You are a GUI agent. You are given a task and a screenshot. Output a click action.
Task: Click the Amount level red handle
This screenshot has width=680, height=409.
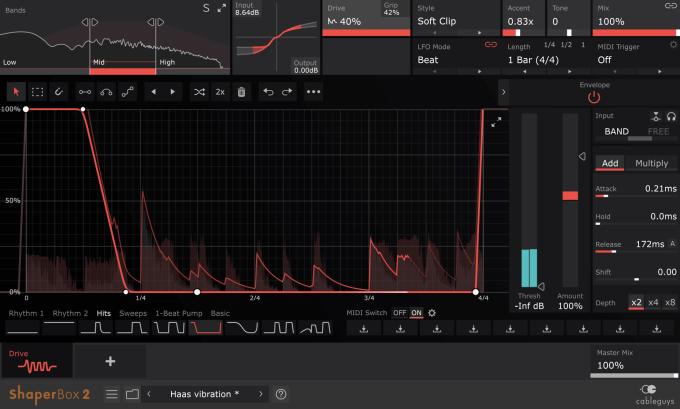570,196
